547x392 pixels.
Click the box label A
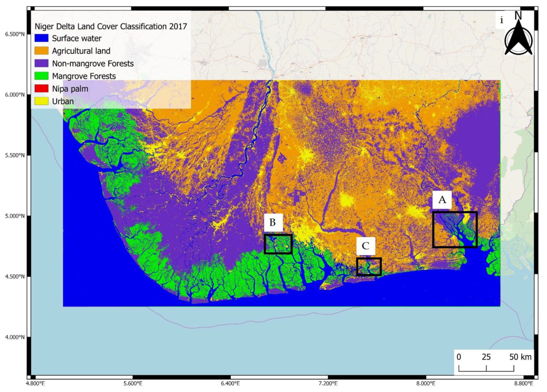coord(442,200)
